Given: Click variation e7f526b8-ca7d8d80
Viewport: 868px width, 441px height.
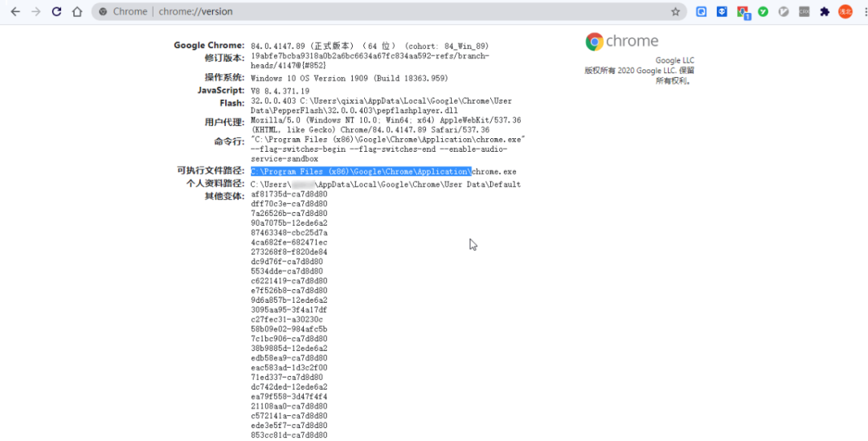Looking at the screenshot, I should (289, 291).
